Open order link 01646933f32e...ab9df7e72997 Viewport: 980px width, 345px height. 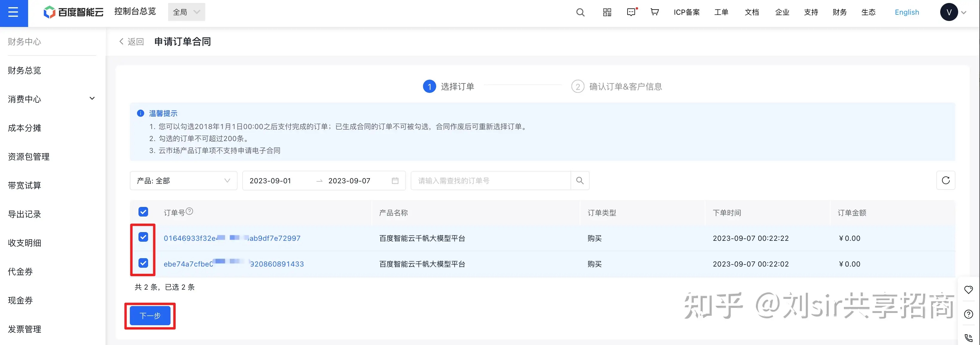pyautogui.click(x=232, y=238)
